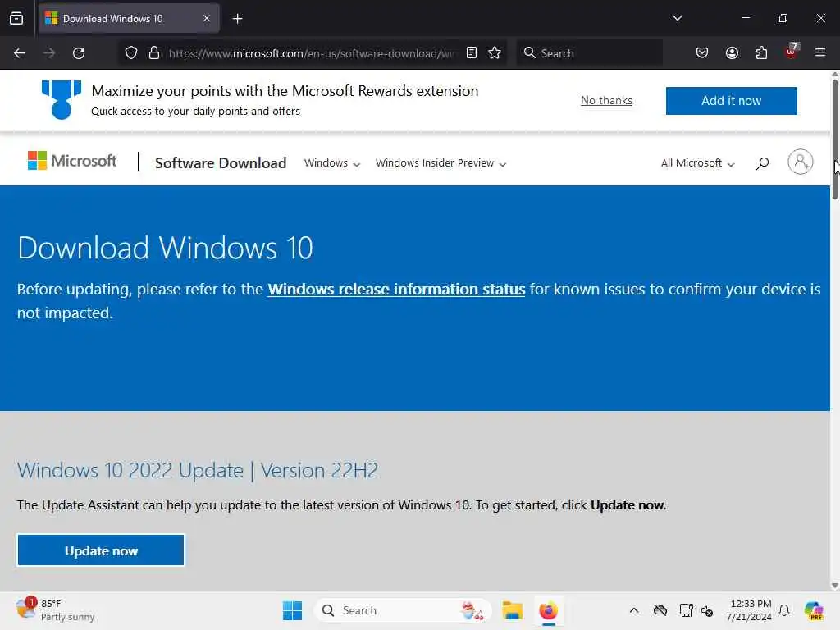Viewport: 840px width, 630px height.
Task: Click the microsoft.com URL address bar
Action: click(313, 53)
